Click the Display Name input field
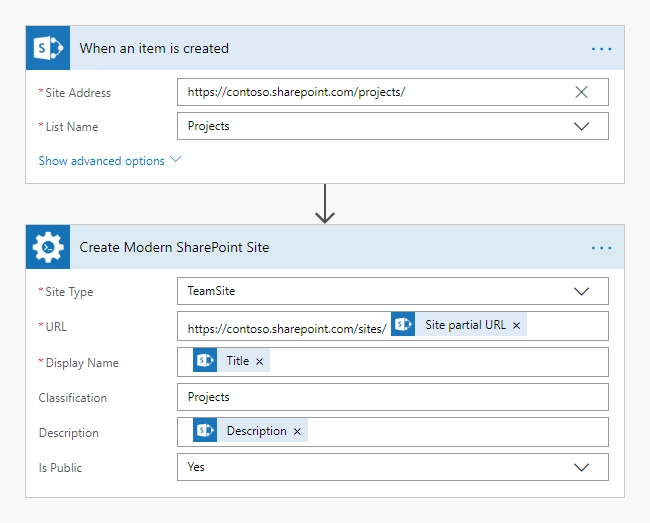Screen dimensions: 650x523 [393, 362]
